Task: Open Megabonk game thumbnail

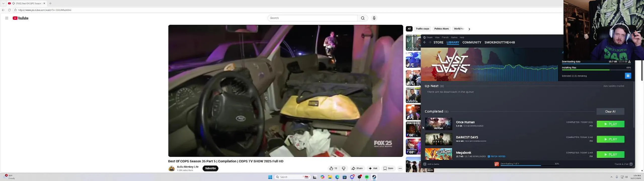Action: point(438,154)
